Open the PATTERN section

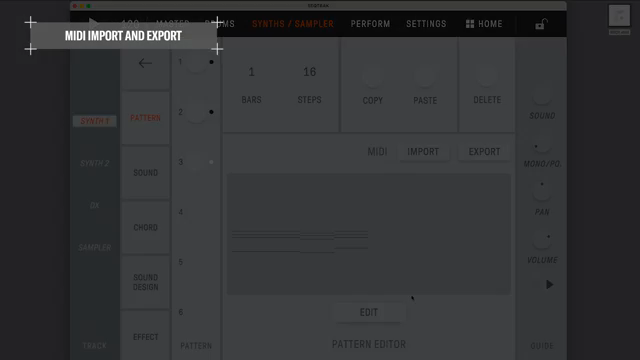coord(145,118)
